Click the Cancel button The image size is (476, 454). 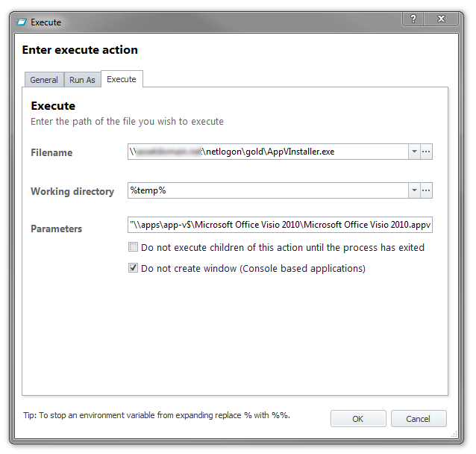click(x=419, y=419)
